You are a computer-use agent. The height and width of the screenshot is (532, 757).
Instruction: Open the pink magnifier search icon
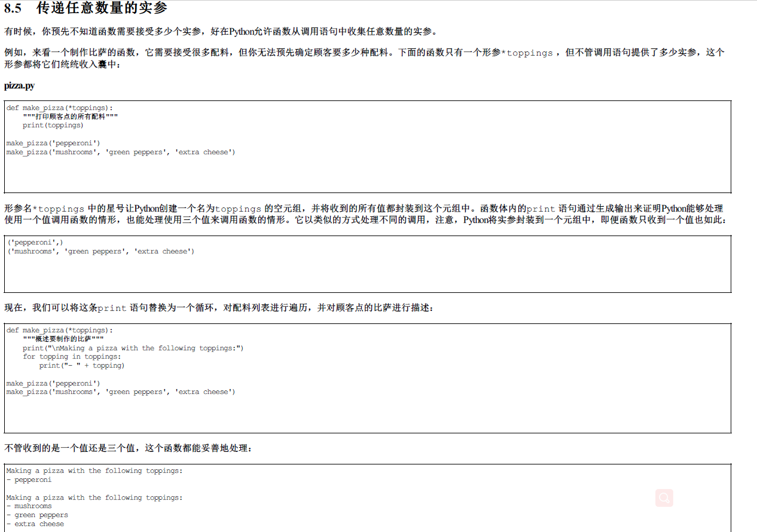tap(664, 498)
